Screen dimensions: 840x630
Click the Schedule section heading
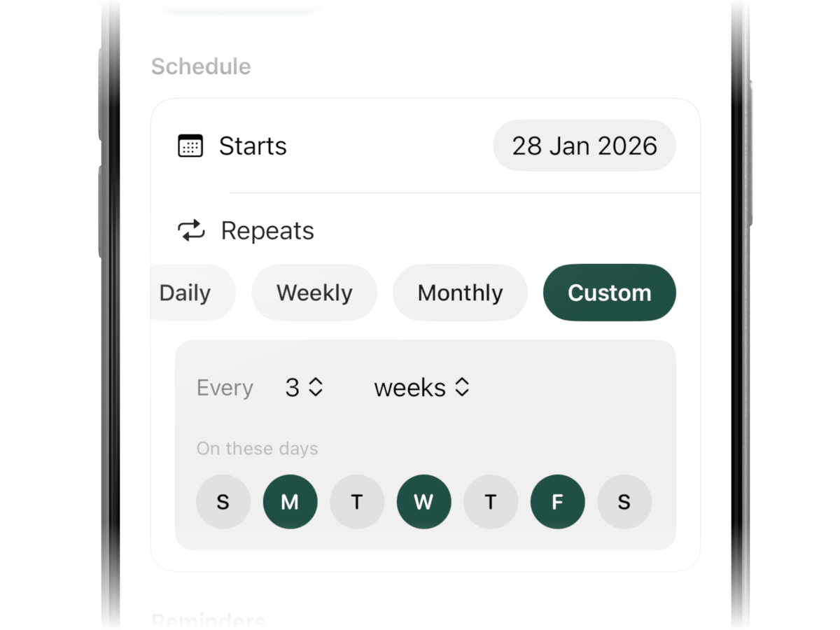coord(201,66)
